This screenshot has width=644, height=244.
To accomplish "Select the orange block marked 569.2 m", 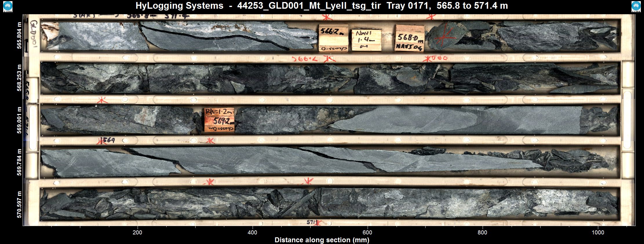I will 219,120.
